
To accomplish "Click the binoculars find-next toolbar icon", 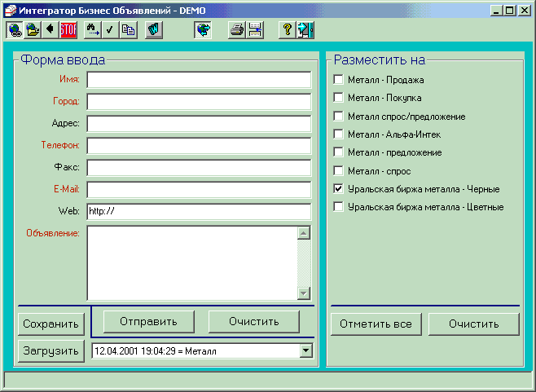I will pos(93,30).
